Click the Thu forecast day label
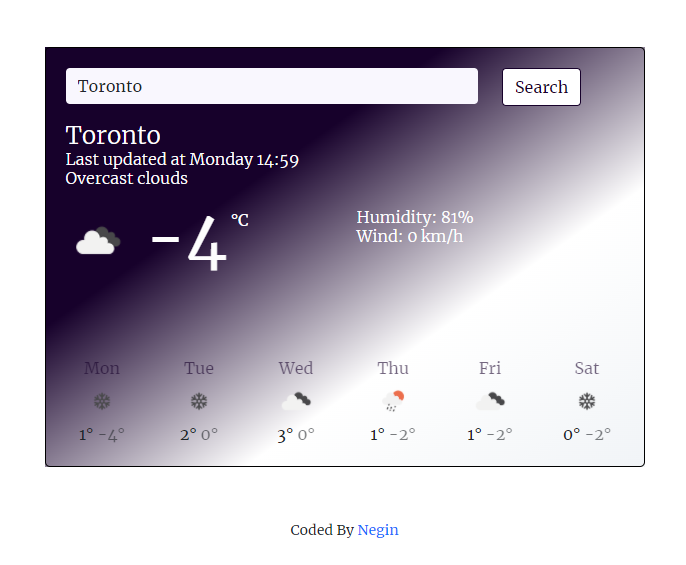686x565 pixels. 393,368
